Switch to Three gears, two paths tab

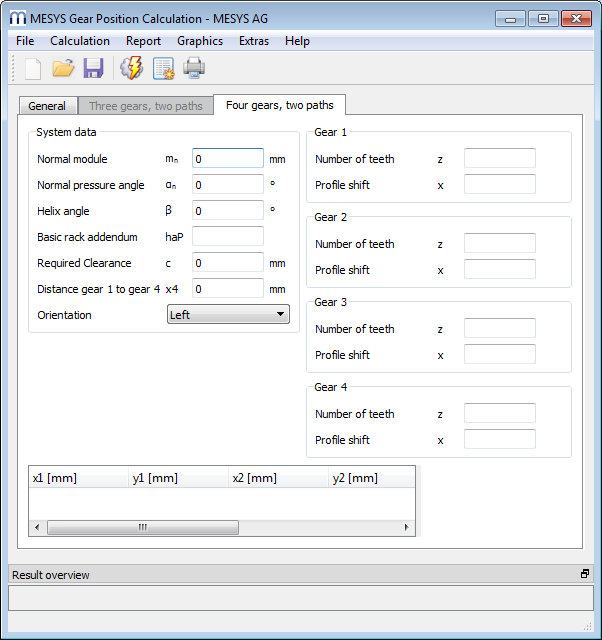click(x=145, y=106)
